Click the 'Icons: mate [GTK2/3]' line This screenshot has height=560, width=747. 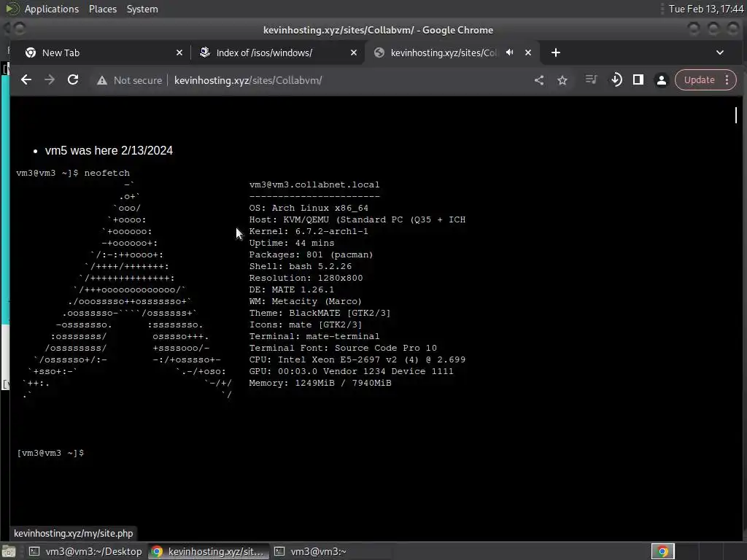pos(306,324)
